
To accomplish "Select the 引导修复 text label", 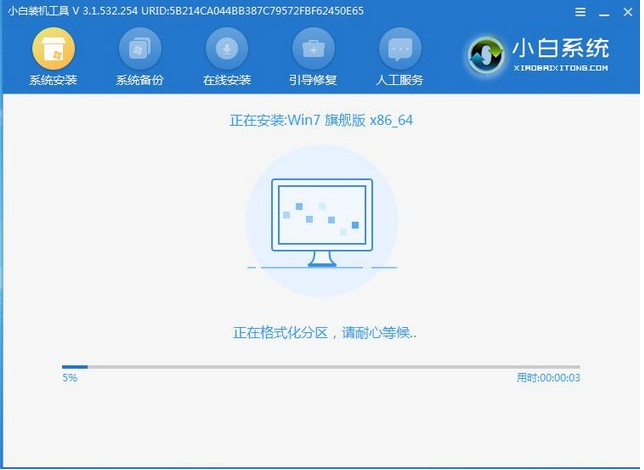I will click(314, 80).
